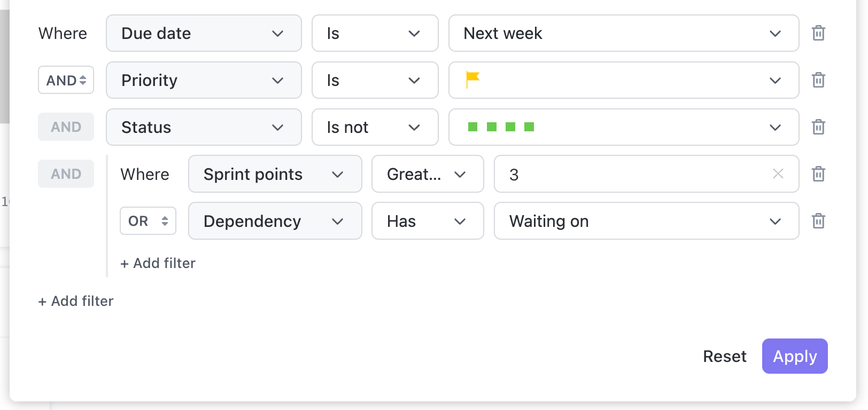Screen dimensions: 868x410
Task: Open the Is not operator dropdown
Action: click(375, 127)
